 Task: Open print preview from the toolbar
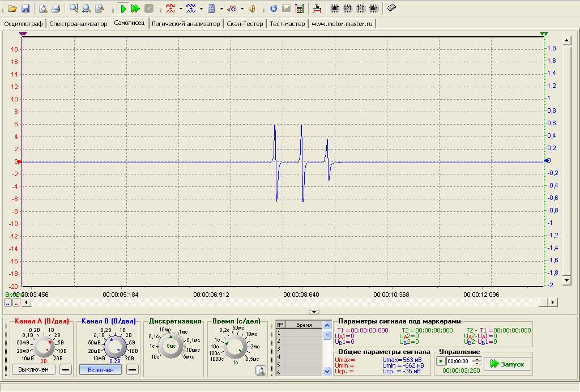click(43, 8)
